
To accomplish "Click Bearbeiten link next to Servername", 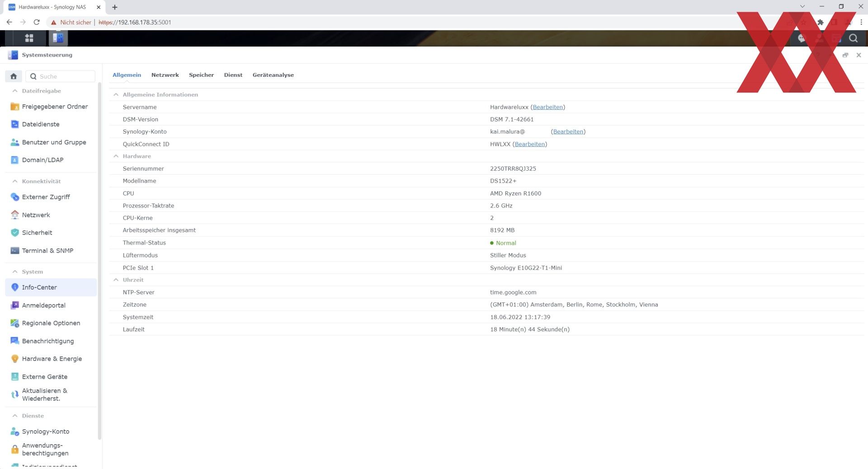I will [547, 107].
